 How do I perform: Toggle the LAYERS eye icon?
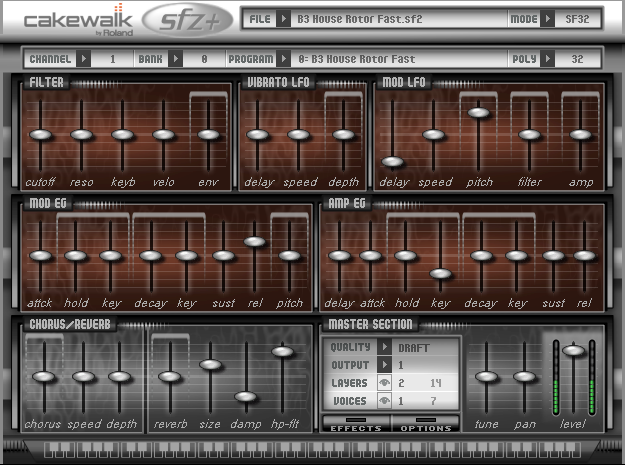point(384,383)
